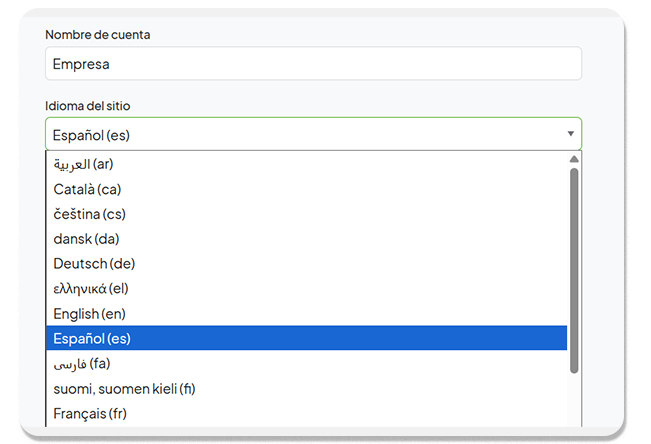Click the Nombre de cuenta input field
This screenshot has height=444, width=651.
(313, 64)
